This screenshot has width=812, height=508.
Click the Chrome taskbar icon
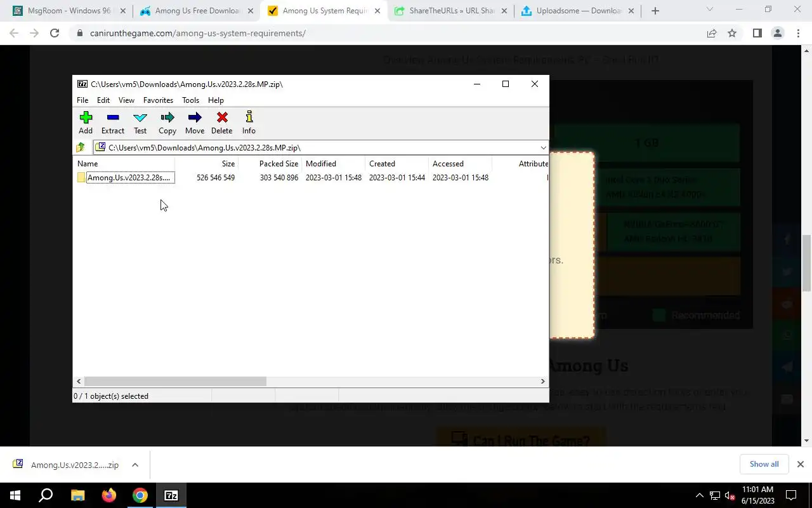click(x=140, y=495)
